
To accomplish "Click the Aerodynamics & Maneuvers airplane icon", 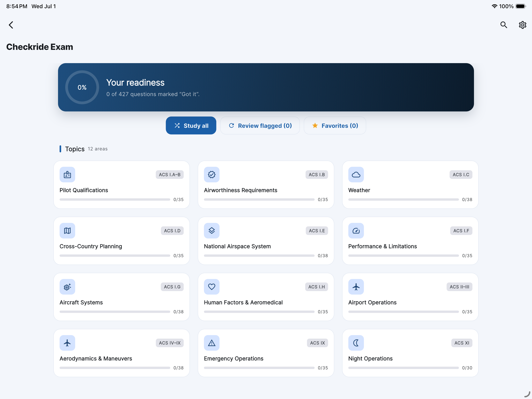I will (67, 343).
